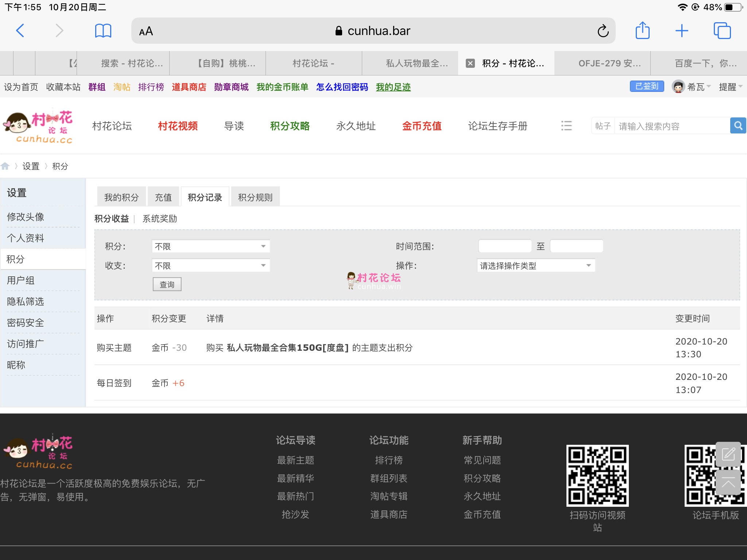Screen dimensions: 747x560
Task: Open 论坛生存手册 in main navigation
Action: coord(498,126)
